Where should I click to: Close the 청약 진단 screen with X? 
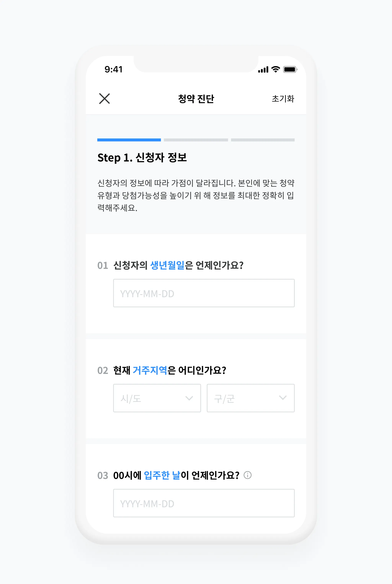[104, 98]
